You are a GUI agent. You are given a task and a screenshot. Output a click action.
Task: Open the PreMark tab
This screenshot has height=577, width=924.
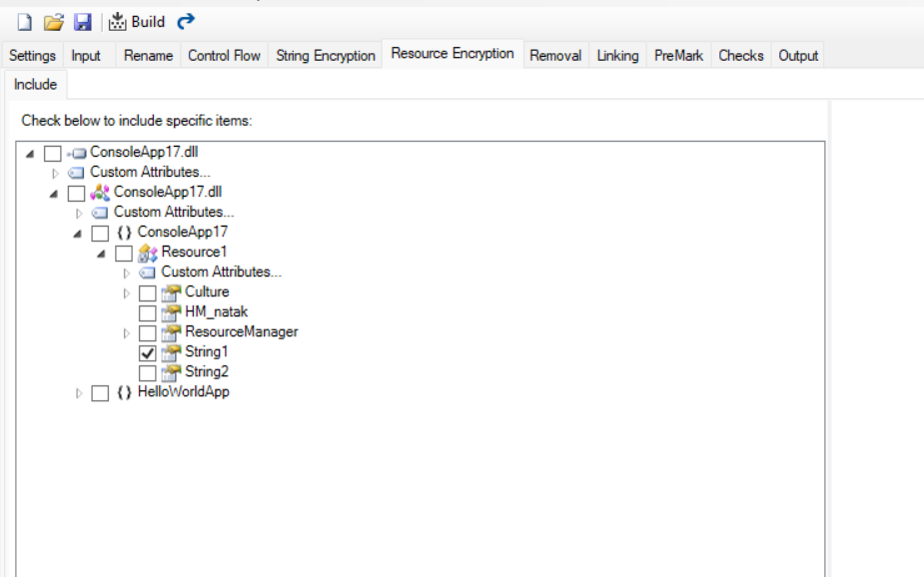(679, 55)
